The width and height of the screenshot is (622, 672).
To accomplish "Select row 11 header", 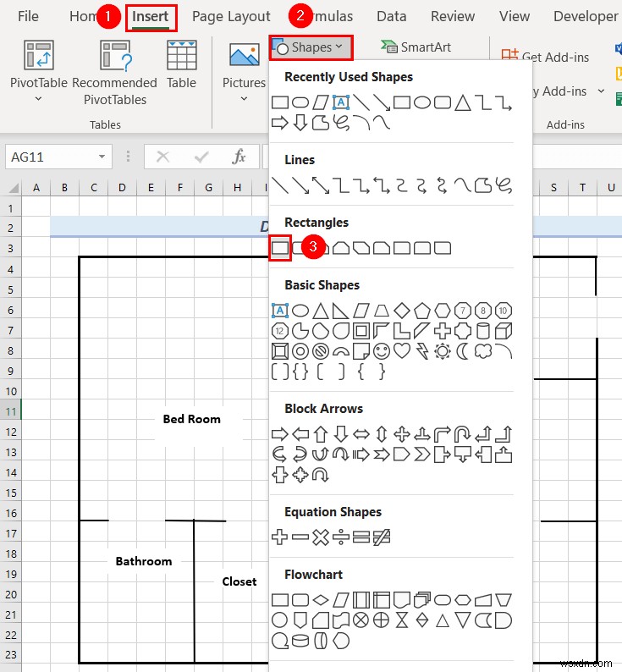I will click(x=11, y=411).
